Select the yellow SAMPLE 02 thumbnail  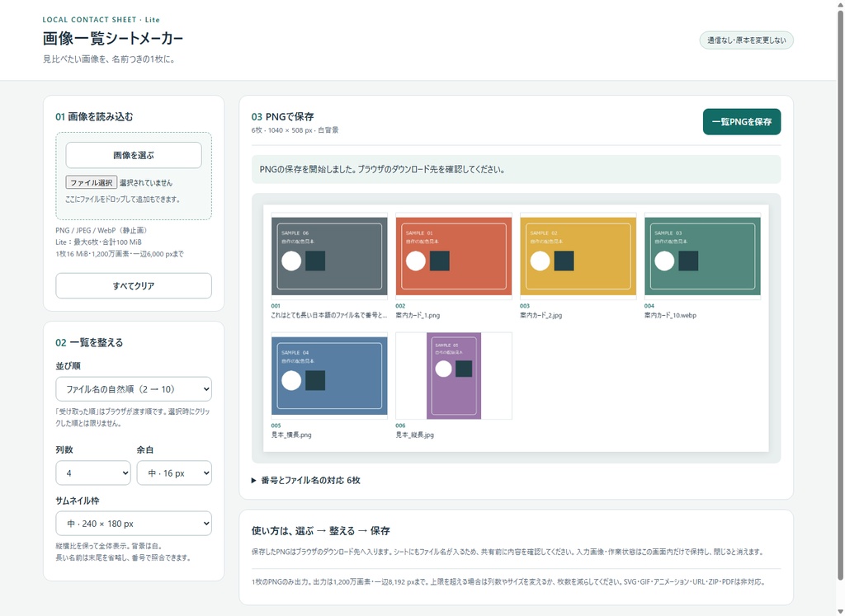tap(578, 256)
